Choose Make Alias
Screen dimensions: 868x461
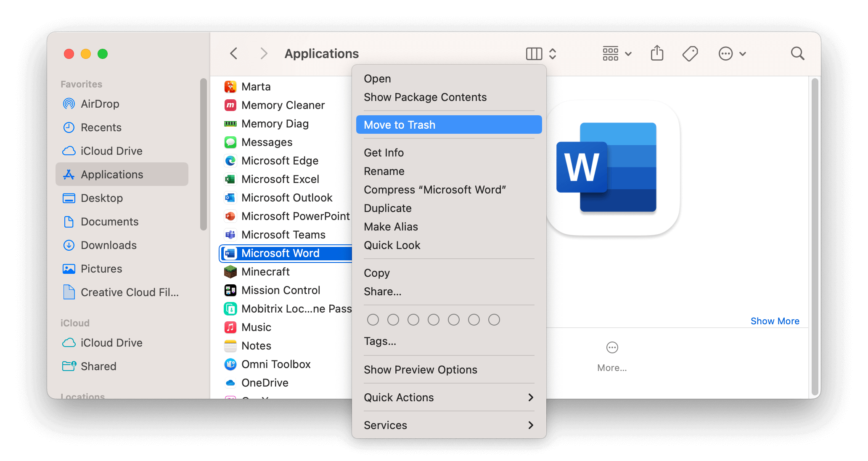click(x=449, y=227)
